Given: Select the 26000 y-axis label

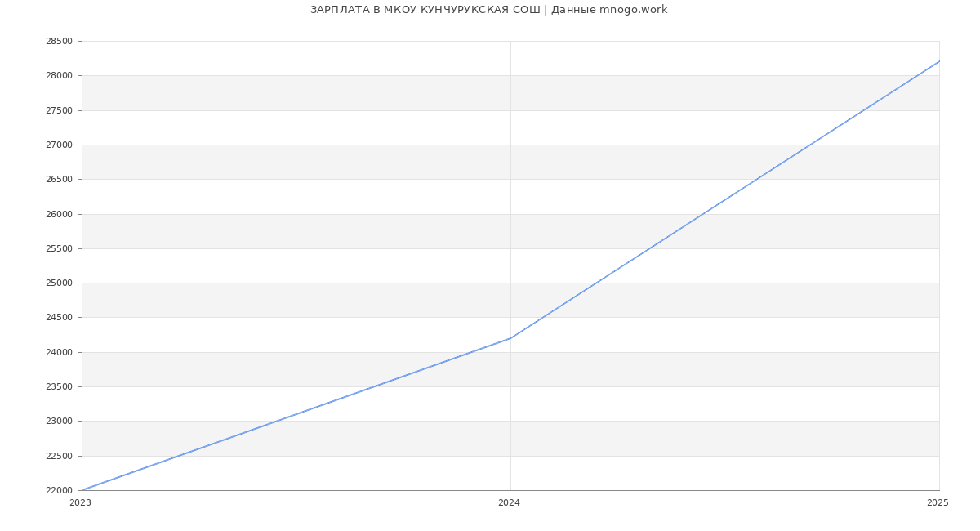Looking at the screenshot, I should pos(59,214).
